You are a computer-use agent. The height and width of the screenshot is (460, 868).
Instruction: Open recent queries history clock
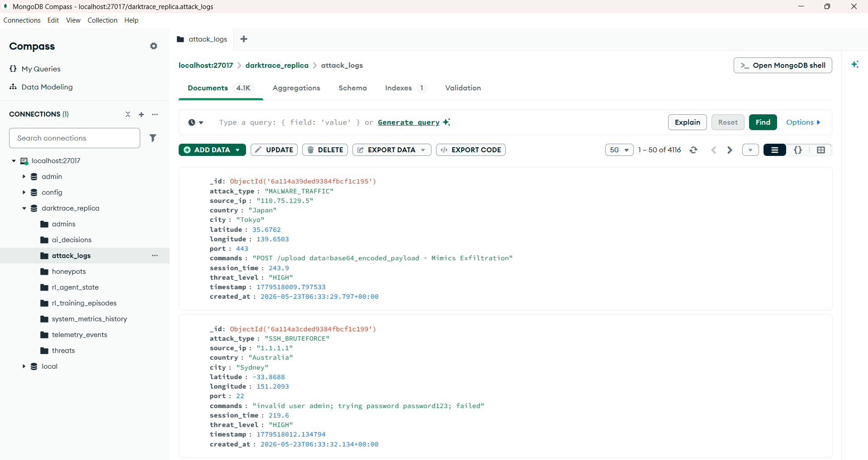[195, 122]
